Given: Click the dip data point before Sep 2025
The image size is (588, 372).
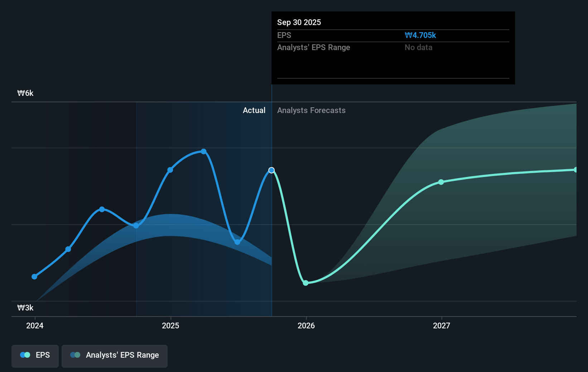Looking at the screenshot, I should pos(237,242).
